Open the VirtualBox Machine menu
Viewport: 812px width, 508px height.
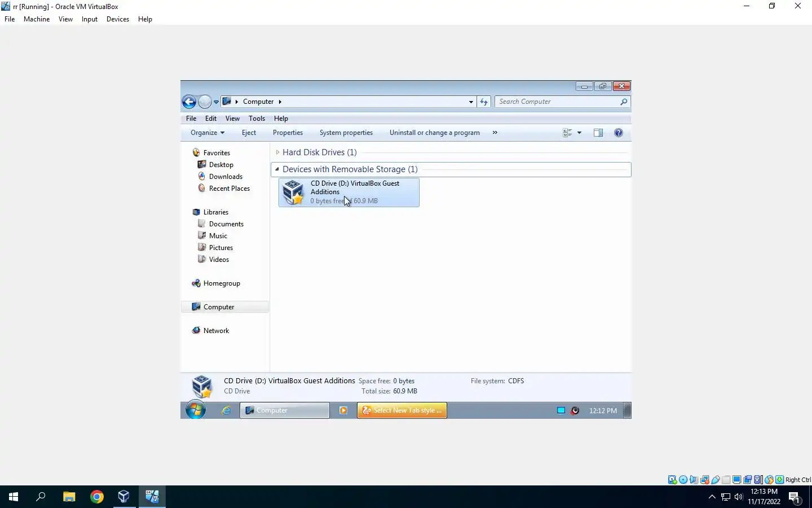(x=37, y=19)
